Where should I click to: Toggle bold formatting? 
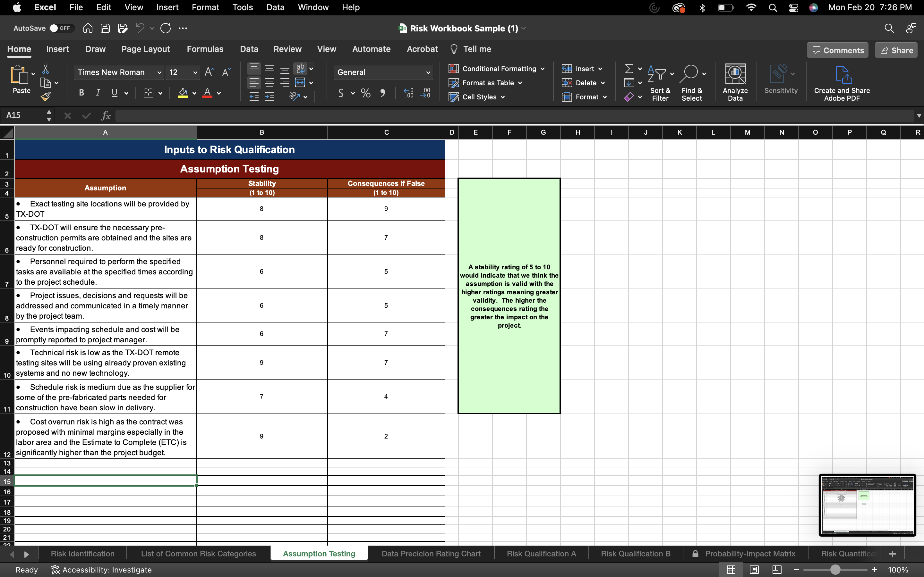(x=81, y=93)
